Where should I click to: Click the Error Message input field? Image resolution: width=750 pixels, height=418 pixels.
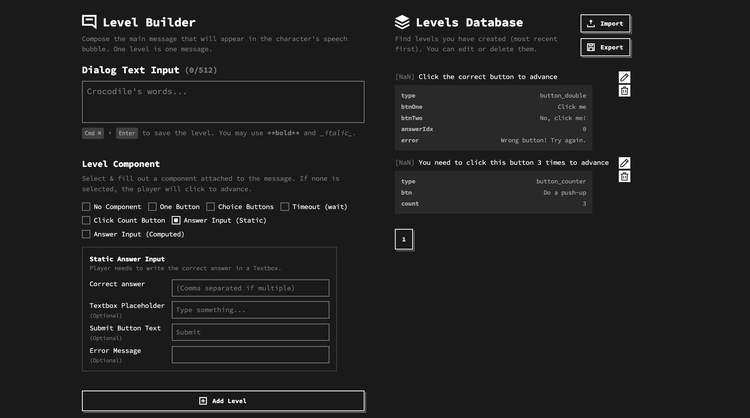click(x=251, y=355)
